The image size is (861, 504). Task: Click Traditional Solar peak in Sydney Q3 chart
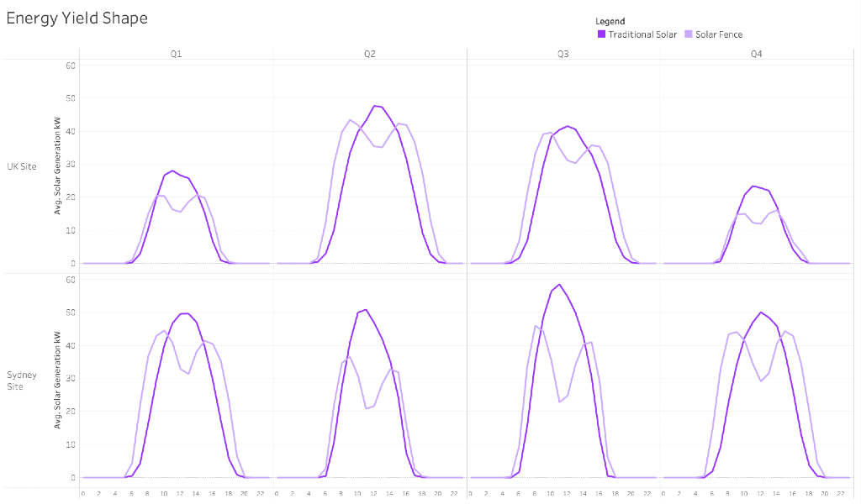click(x=559, y=284)
